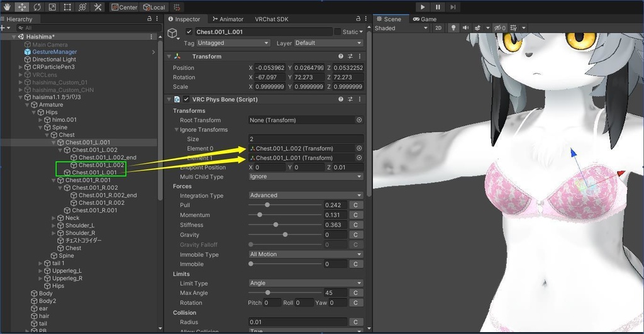Viewport: 644px width, 334px height.
Task: Toggle scene view grid icon
Action: 513,28
